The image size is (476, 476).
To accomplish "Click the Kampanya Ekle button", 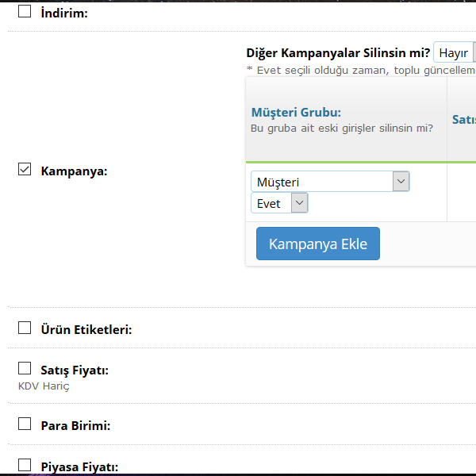I will pos(317,244).
